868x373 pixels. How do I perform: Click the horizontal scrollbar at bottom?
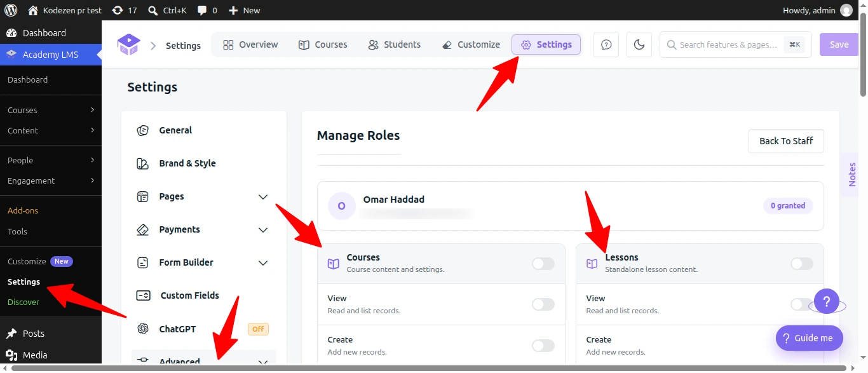click(x=430, y=368)
